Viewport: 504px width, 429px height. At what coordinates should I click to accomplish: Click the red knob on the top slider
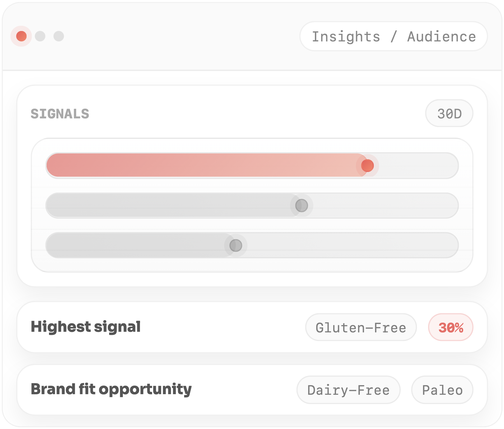point(367,165)
